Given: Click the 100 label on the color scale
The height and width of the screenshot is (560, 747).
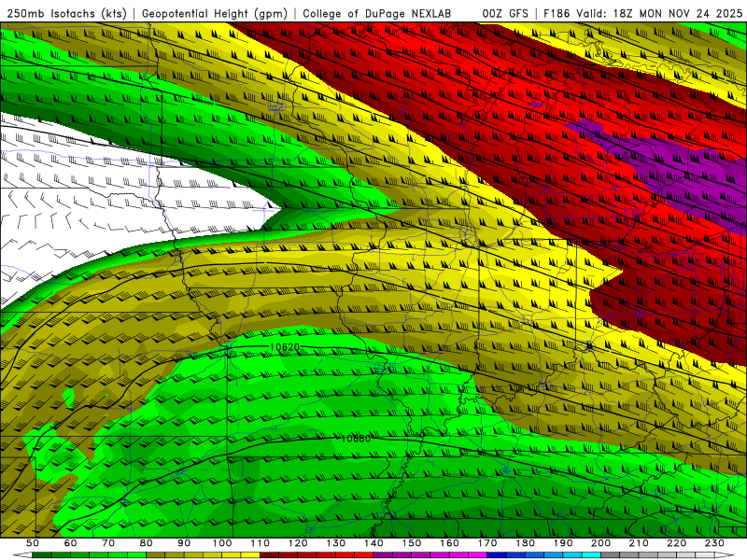Looking at the screenshot, I should point(222,543).
